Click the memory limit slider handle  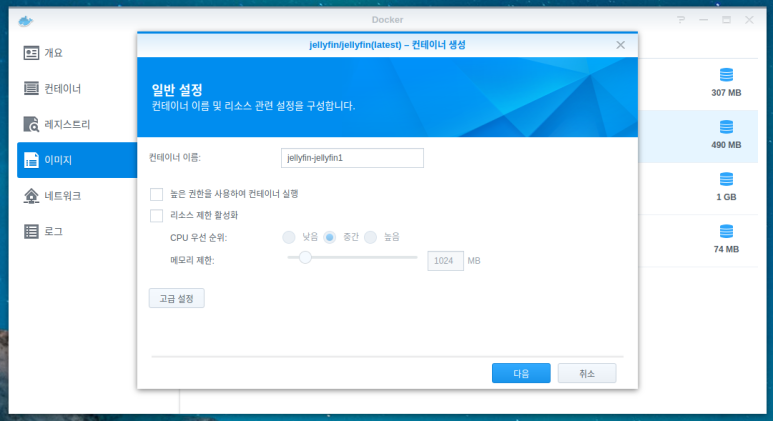click(x=305, y=257)
